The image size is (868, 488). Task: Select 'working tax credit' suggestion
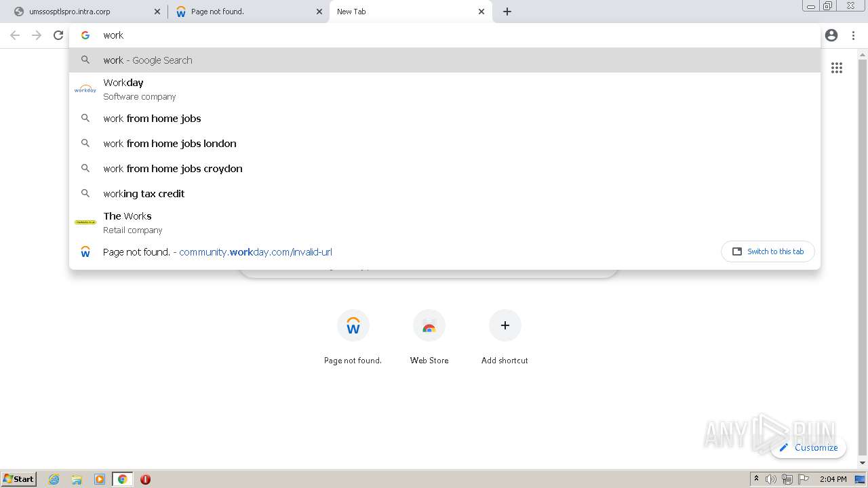[444, 193]
